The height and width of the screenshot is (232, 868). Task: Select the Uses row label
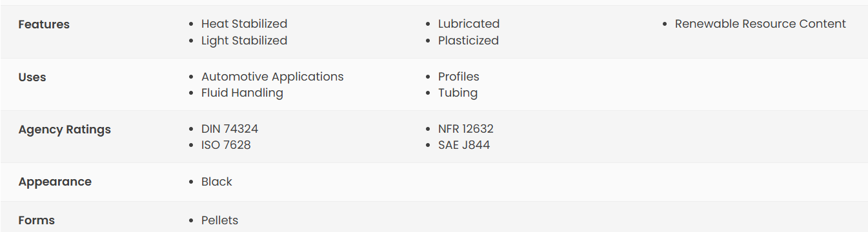click(x=32, y=77)
